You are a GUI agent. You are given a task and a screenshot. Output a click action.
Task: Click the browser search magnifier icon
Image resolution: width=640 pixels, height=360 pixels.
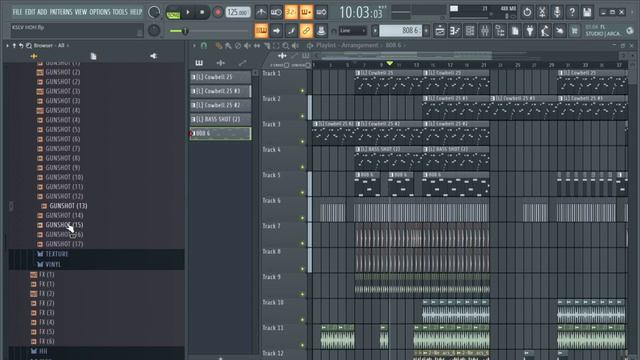coord(29,46)
